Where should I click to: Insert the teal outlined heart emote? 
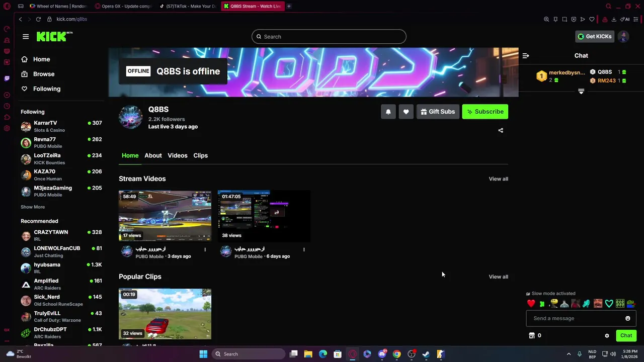click(x=609, y=303)
